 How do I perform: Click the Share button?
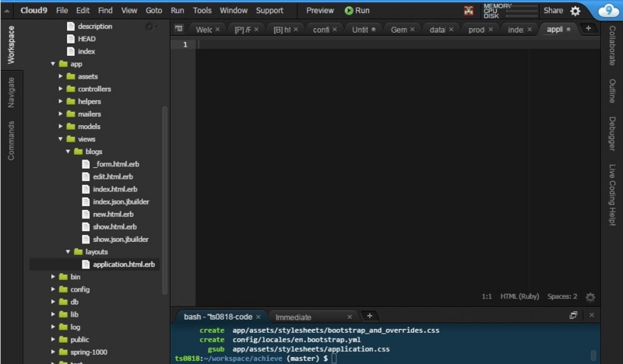553,11
